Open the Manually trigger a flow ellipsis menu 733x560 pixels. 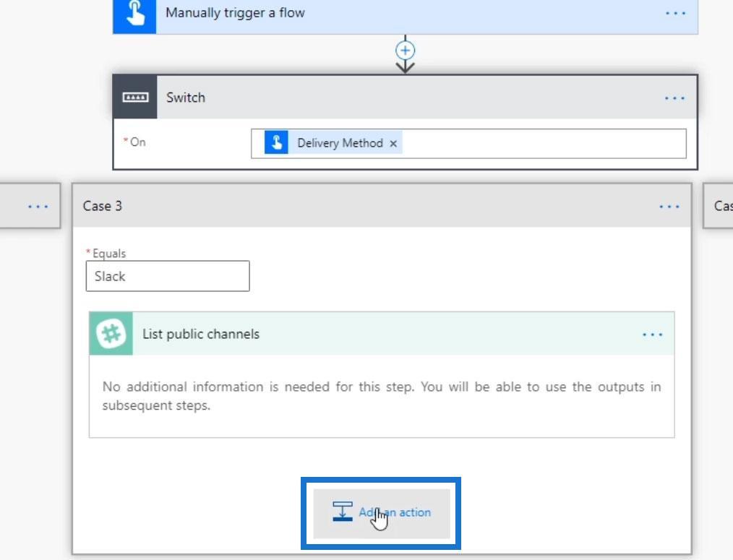[x=675, y=13]
